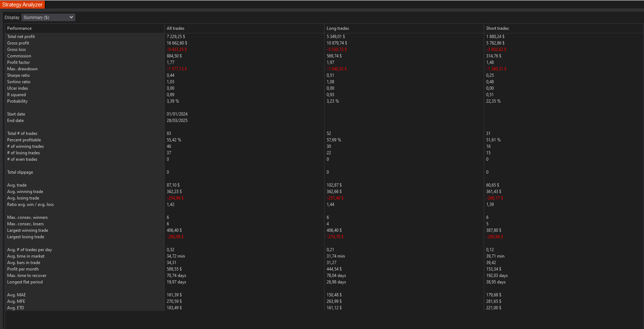
Task: Select Long trades largest losing trade -274,70 $
Action: [x=335, y=237]
